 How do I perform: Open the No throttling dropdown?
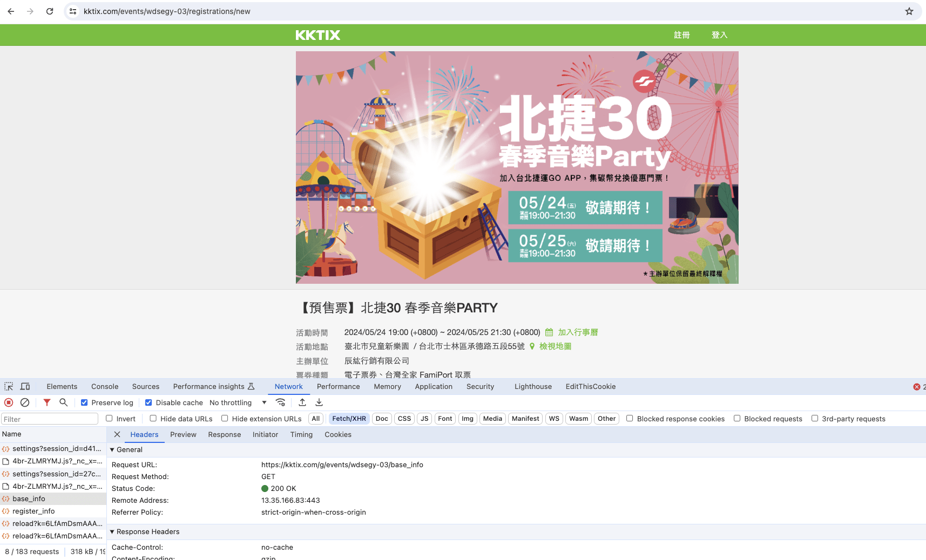click(238, 402)
